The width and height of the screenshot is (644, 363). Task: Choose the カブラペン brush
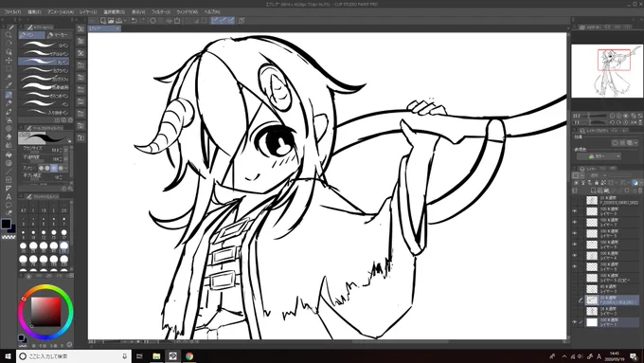click(44, 70)
